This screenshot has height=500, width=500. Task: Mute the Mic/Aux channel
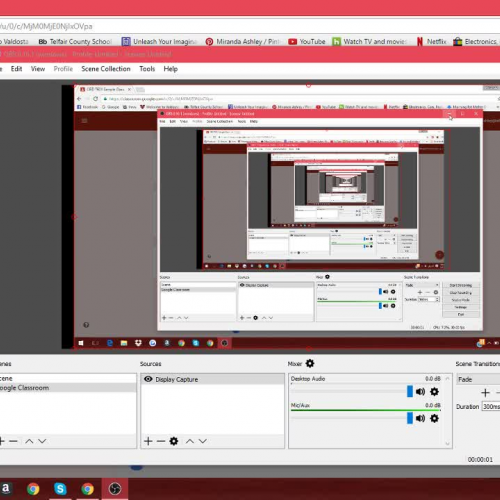click(420, 418)
